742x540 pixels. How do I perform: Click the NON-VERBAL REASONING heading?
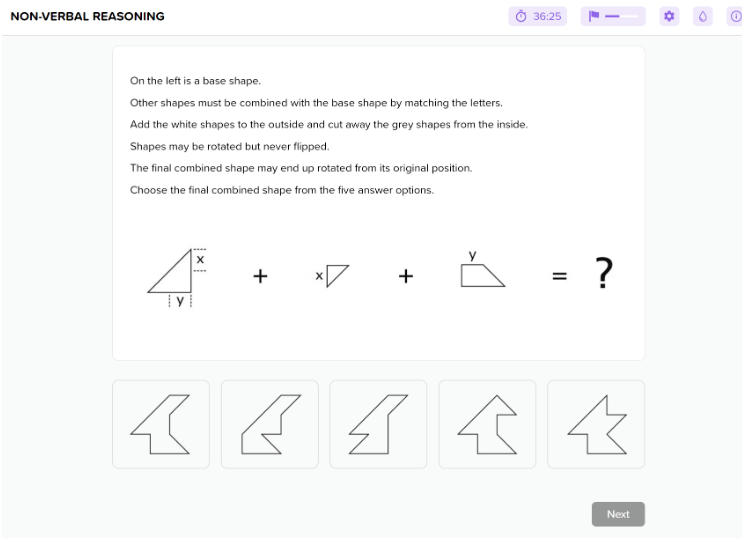(88, 17)
